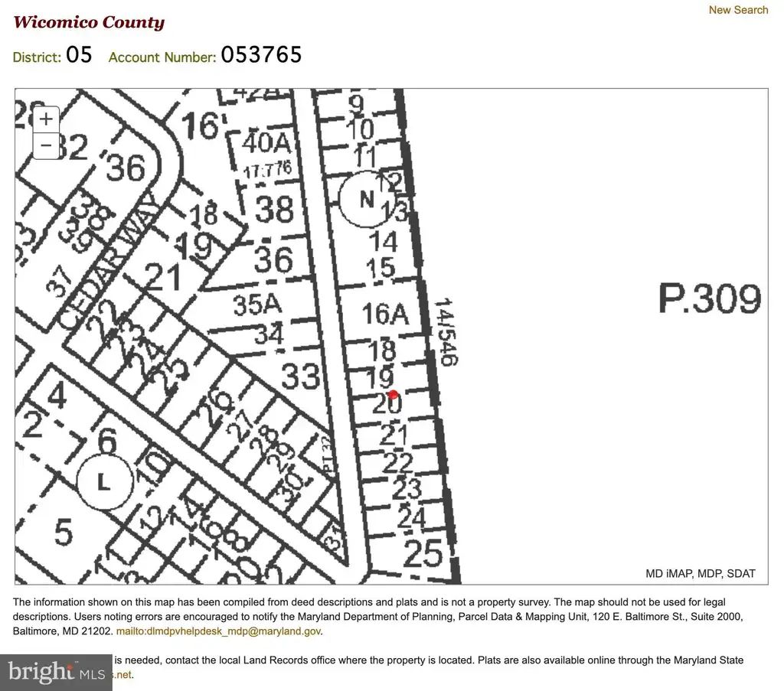Click the circled N block label
The width and height of the screenshot is (784, 691).
(x=367, y=200)
